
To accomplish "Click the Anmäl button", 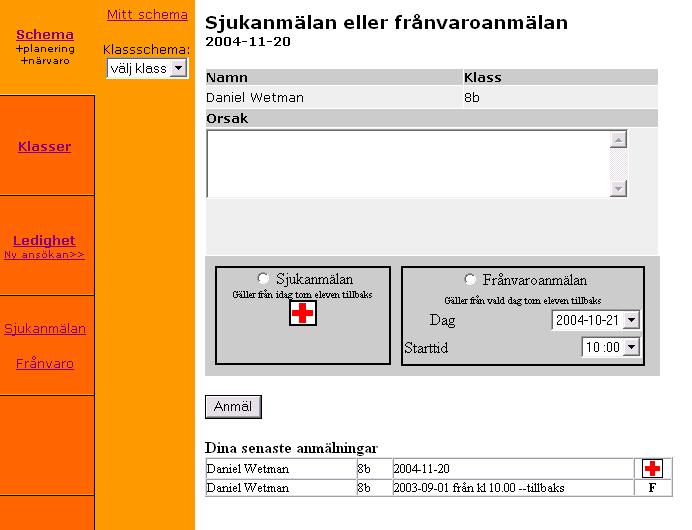I will (x=233, y=406).
